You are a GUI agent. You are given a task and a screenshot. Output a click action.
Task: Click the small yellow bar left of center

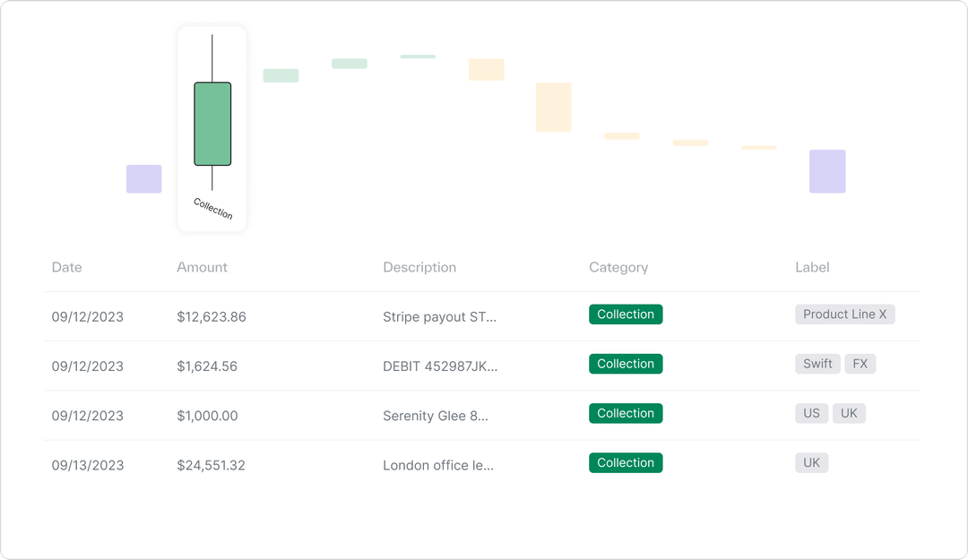(x=486, y=69)
